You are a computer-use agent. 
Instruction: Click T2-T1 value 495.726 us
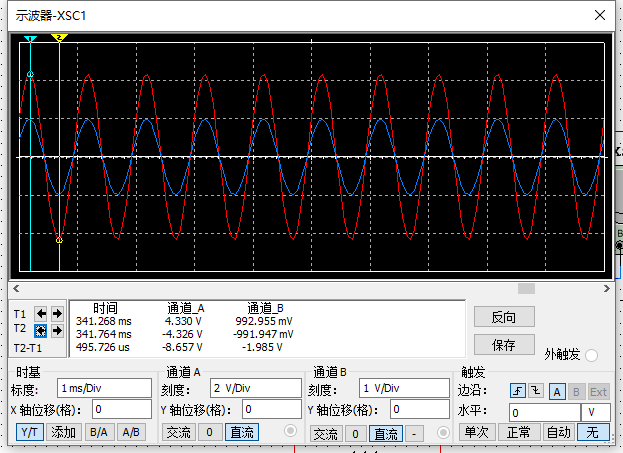click(103, 347)
